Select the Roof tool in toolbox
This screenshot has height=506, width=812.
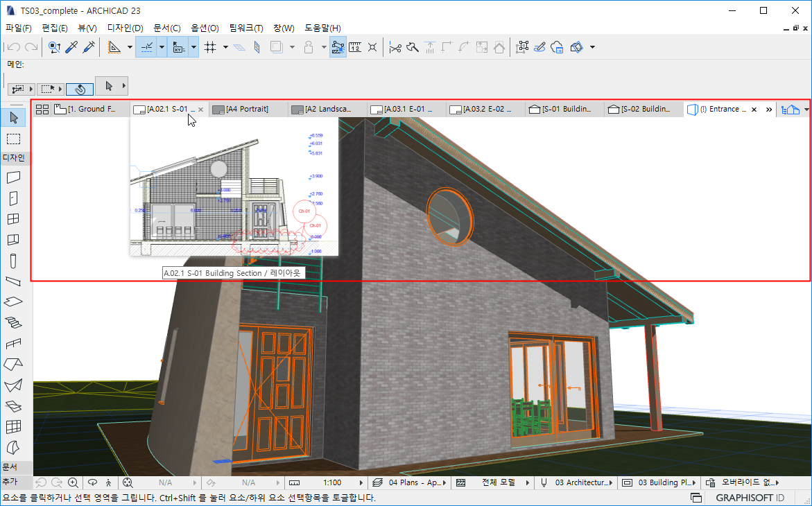click(13, 364)
